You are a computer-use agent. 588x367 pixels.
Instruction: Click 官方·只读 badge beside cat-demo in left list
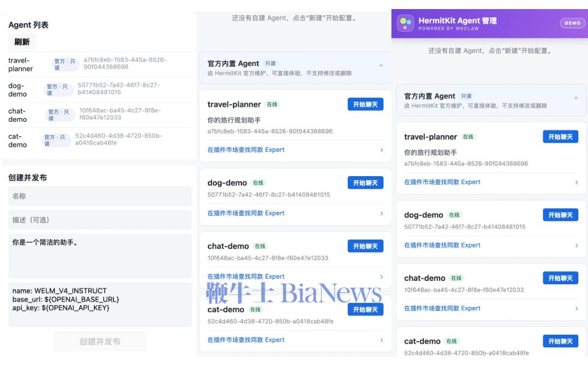coord(55,140)
